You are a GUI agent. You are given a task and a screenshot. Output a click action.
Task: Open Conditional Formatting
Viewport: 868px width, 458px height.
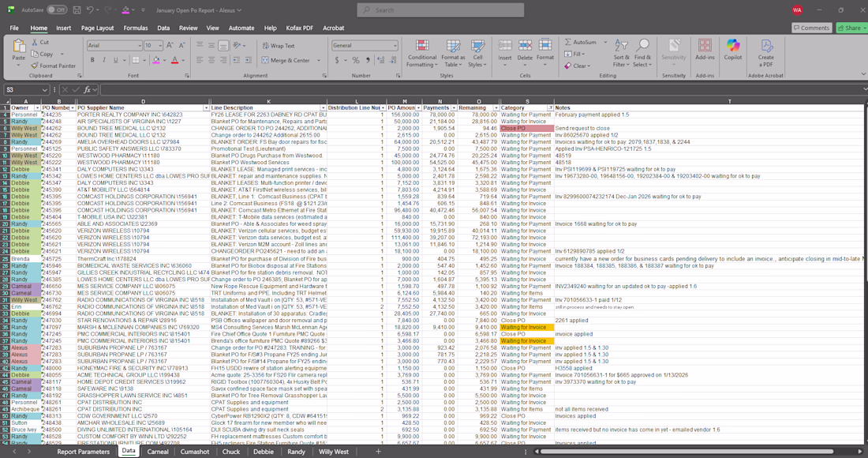point(422,53)
